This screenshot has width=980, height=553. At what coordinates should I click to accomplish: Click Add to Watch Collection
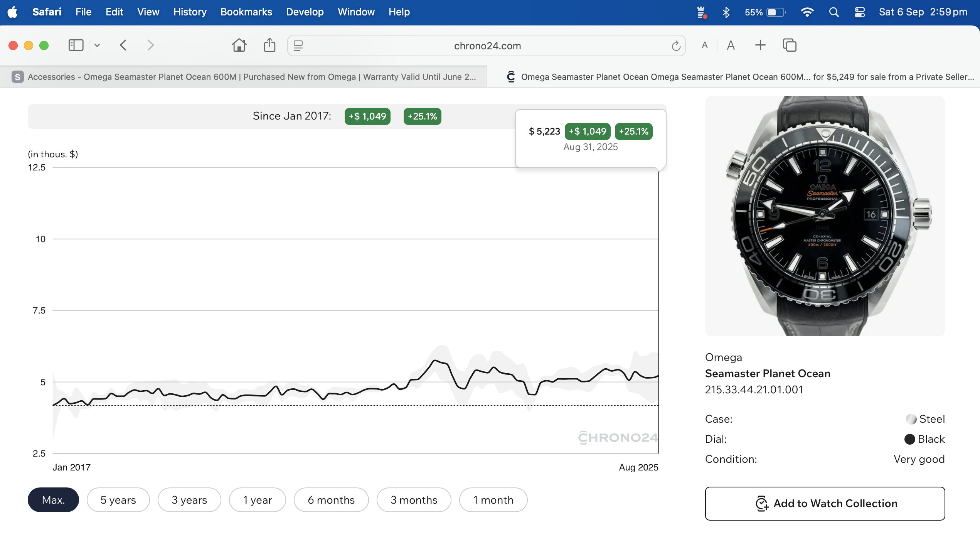[825, 504]
